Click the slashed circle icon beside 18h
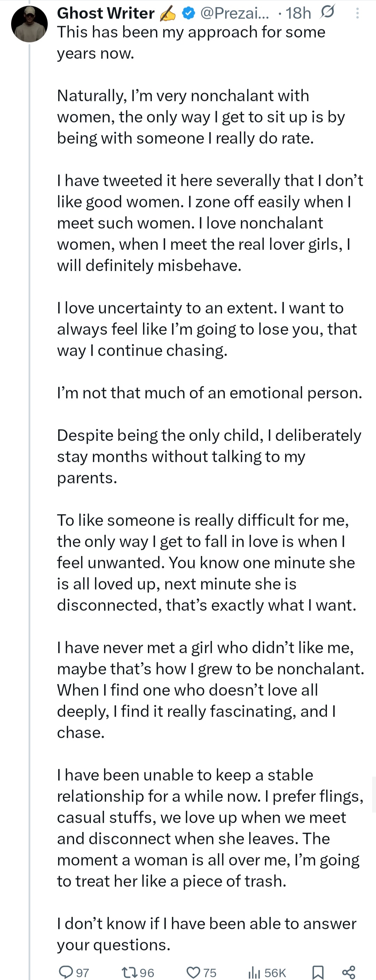The height and width of the screenshot is (980, 376). 327,13
